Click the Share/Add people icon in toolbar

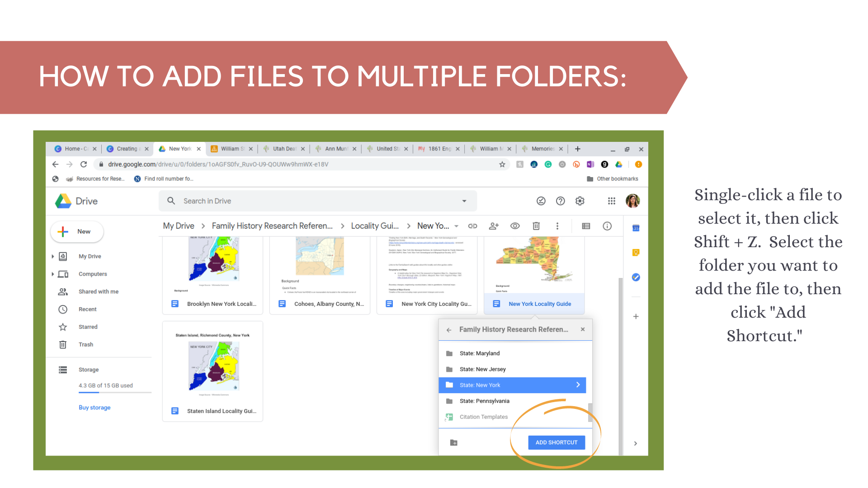click(x=494, y=225)
